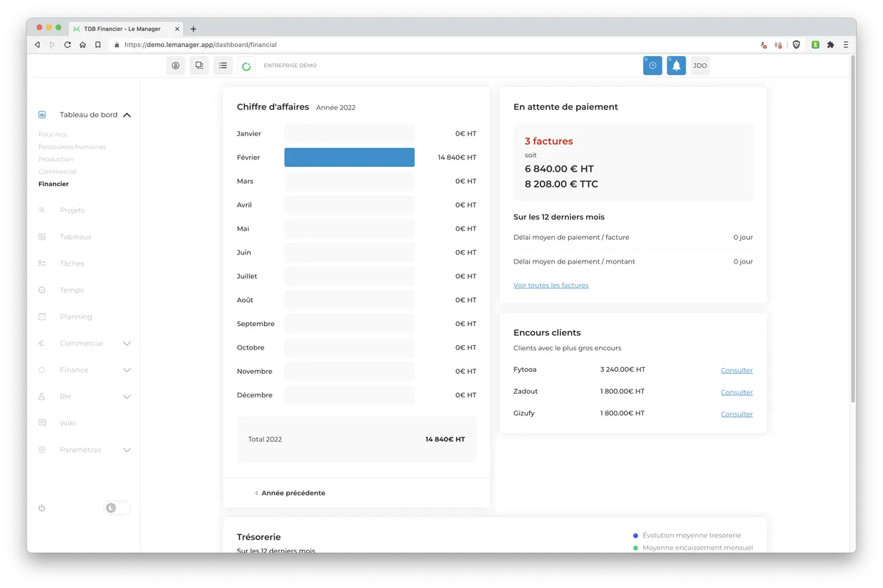Click Consulter for Zadout
Image resolution: width=883 pixels, height=588 pixels.
click(737, 392)
